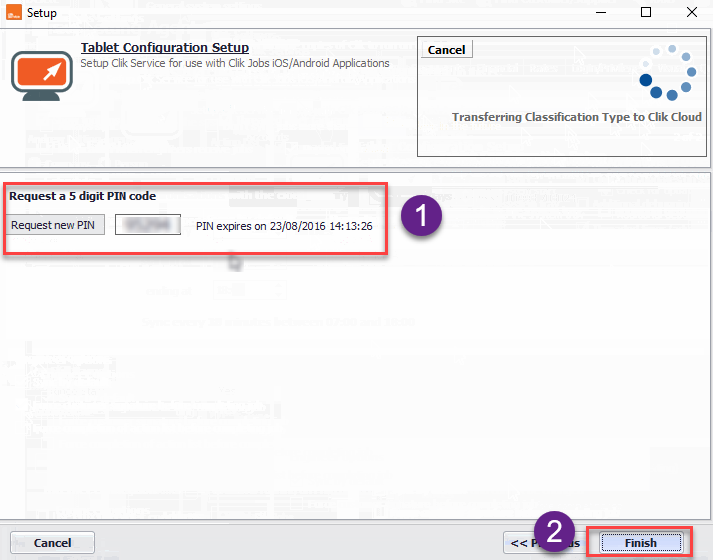Minimize the Setup window
Screen dimensions: 713x560
coord(600,12)
